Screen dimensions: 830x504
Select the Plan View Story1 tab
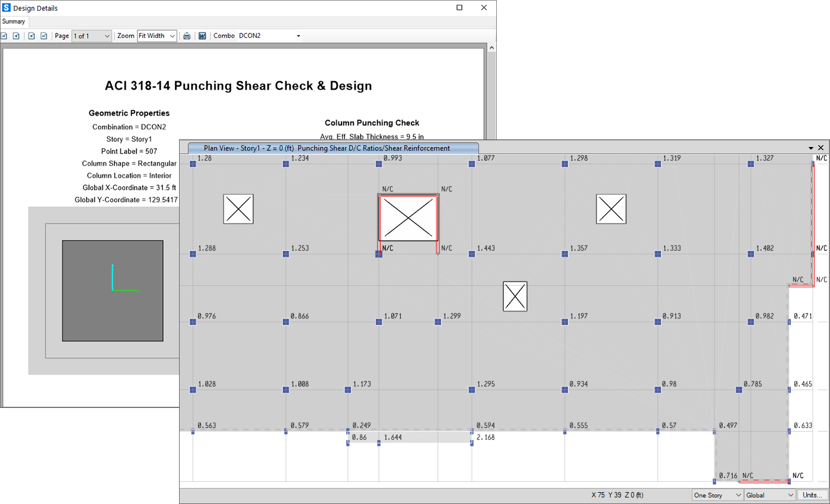pos(333,148)
